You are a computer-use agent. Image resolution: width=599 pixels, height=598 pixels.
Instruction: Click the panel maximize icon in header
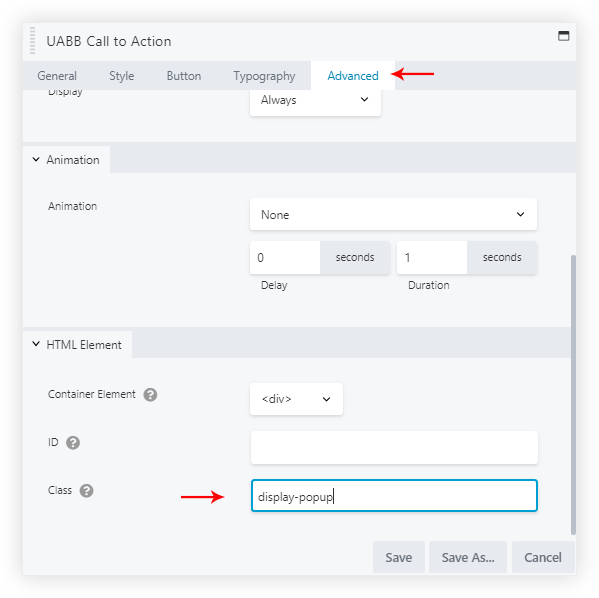click(563, 36)
